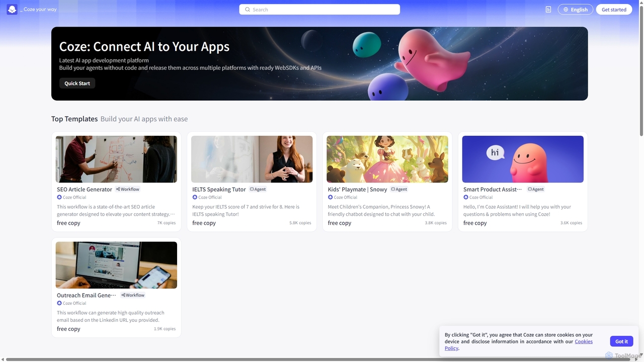Click the Smart Product Assist… title
This screenshot has width=644, height=362.
(x=493, y=190)
